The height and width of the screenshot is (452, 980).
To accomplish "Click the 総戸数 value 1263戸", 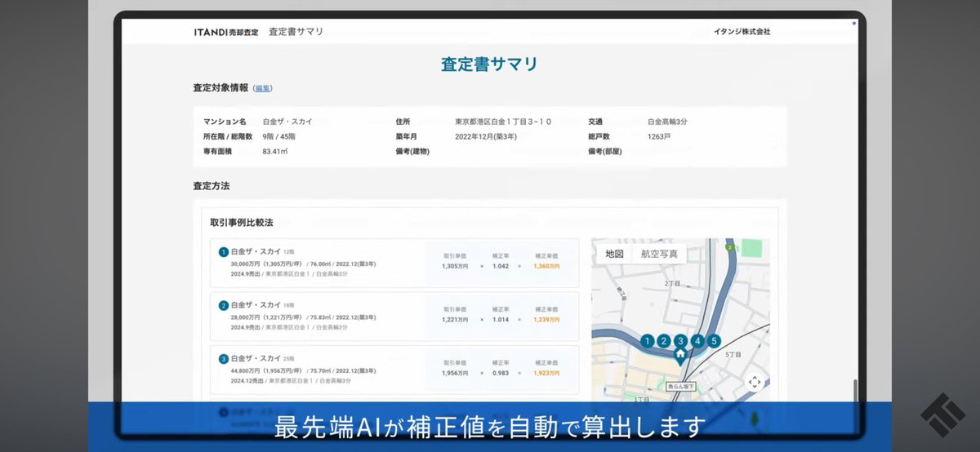I will (659, 136).
